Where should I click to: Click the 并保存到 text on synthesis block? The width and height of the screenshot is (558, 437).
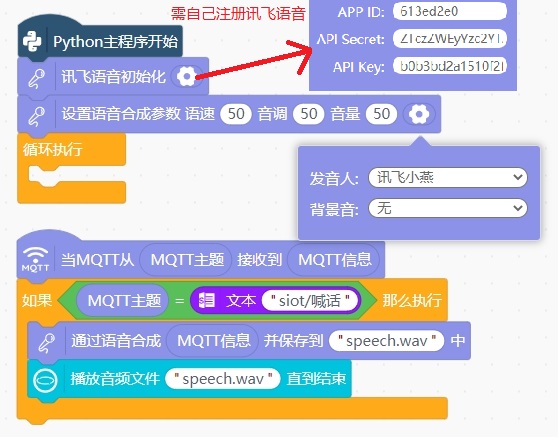click(293, 341)
